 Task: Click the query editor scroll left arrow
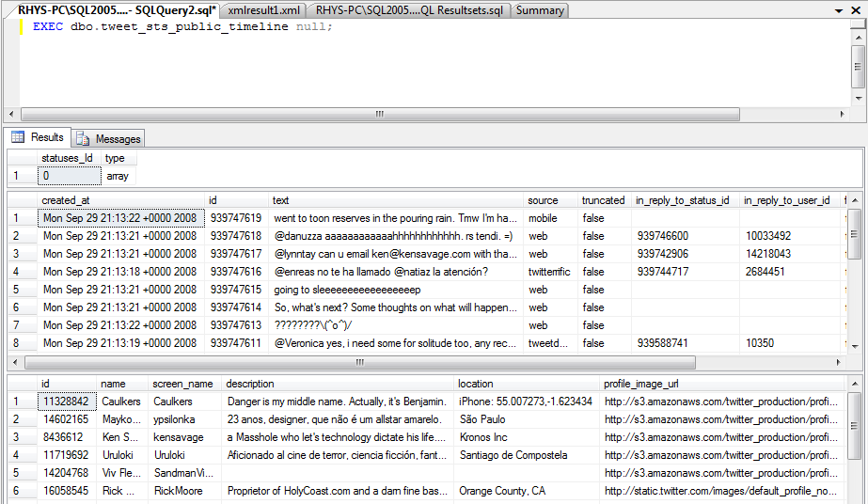[x=11, y=115]
